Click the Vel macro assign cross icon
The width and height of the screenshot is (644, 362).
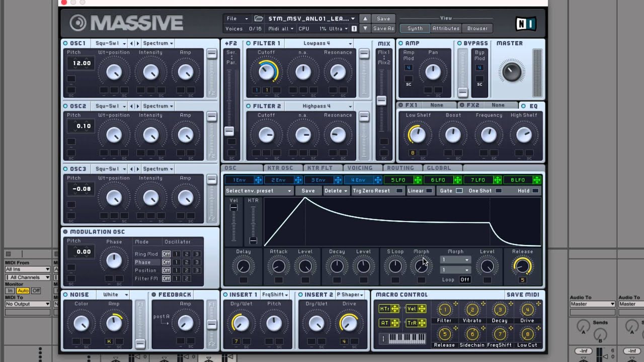(x=422, y=309)
